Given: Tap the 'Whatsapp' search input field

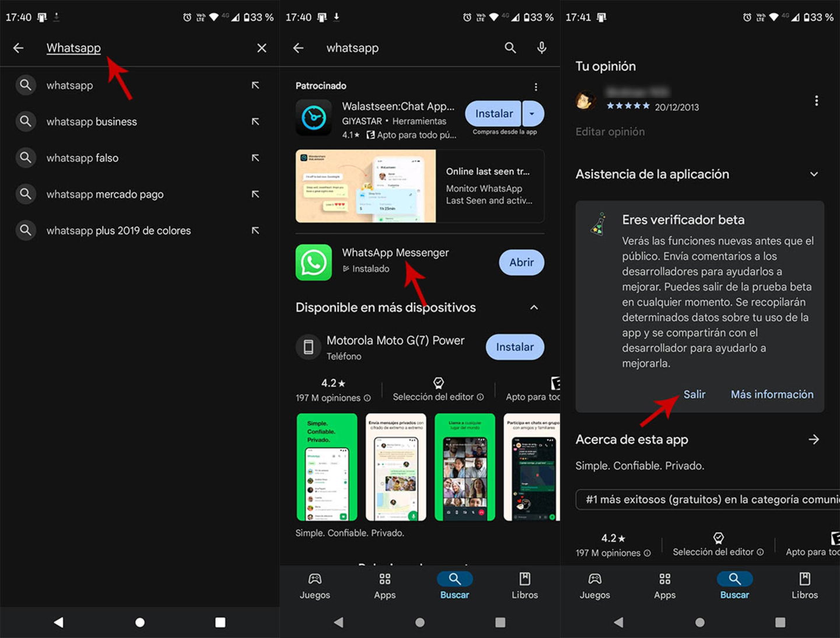Looking at the screenshot, I should pos(140,48).
